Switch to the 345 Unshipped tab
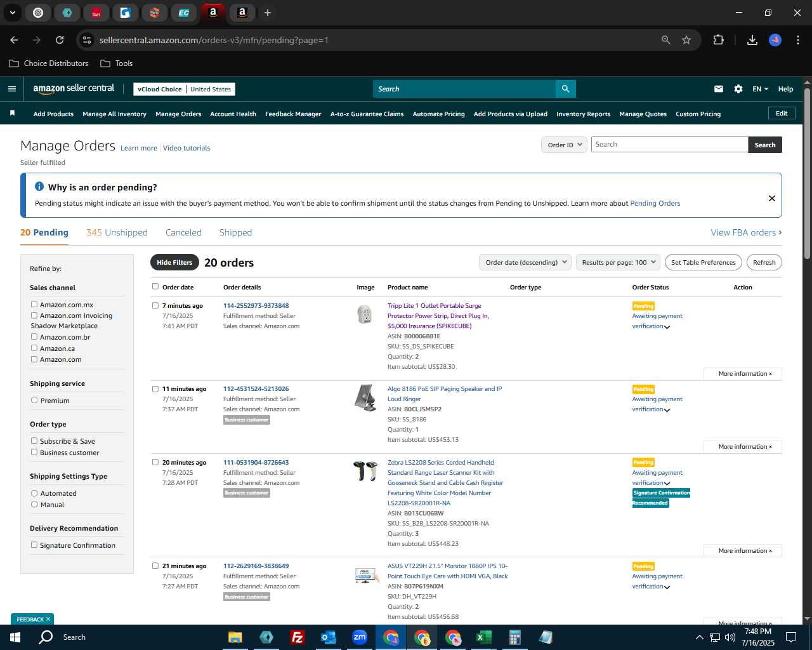This screenshot has height=650, width=812. (117, 232)
